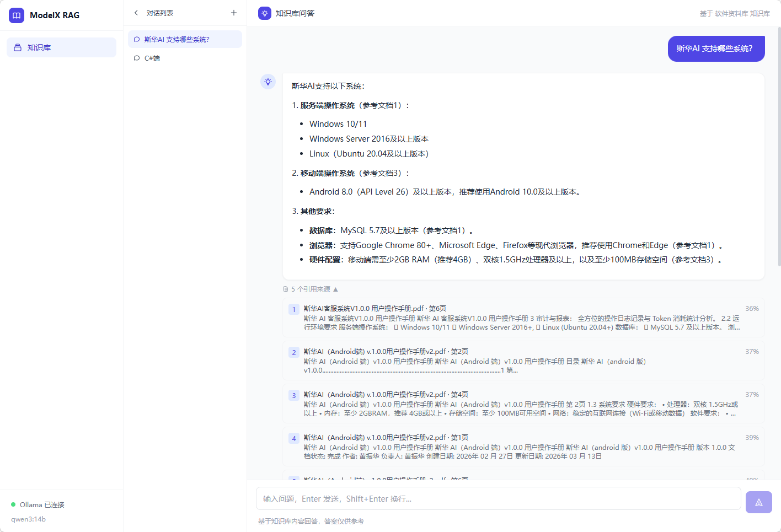The height and width of the screenshot is (532, 781).
Task: Click the number badge 3 on citation
Action: [294, 395]
